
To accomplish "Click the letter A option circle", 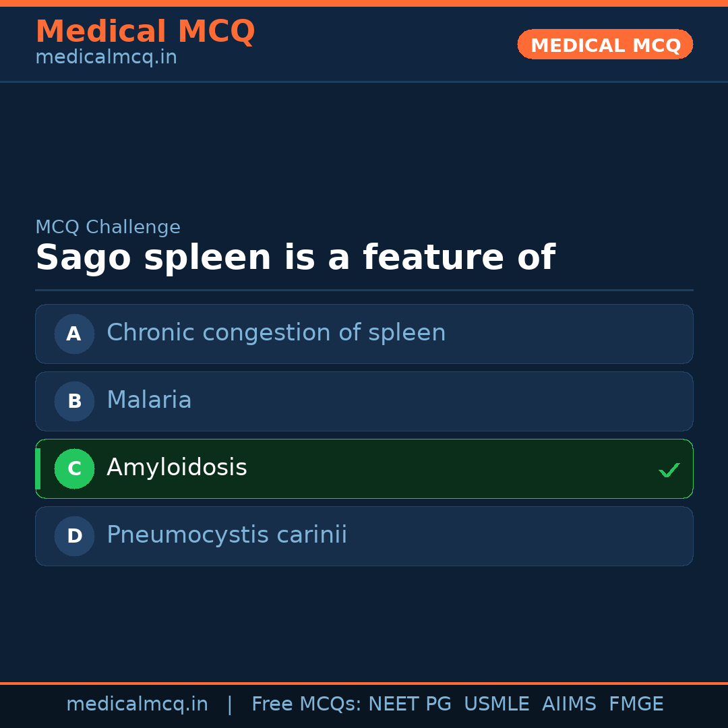I will [74, 334].
